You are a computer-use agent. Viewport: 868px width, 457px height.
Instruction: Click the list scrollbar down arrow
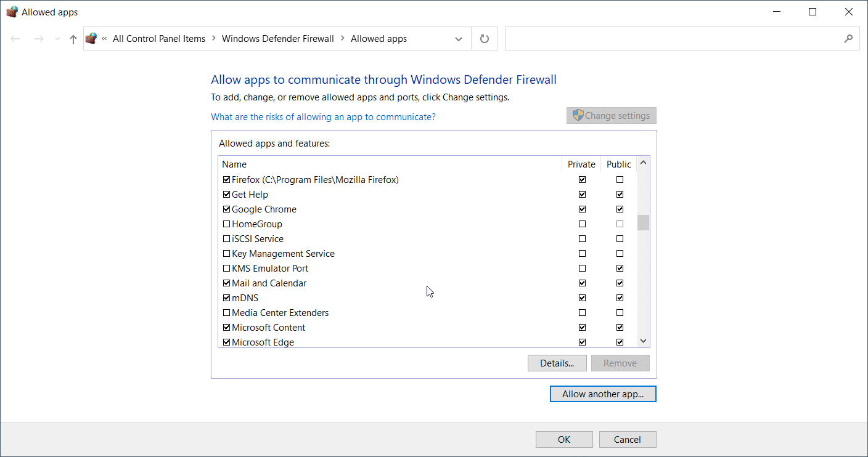tap(643, 341)
